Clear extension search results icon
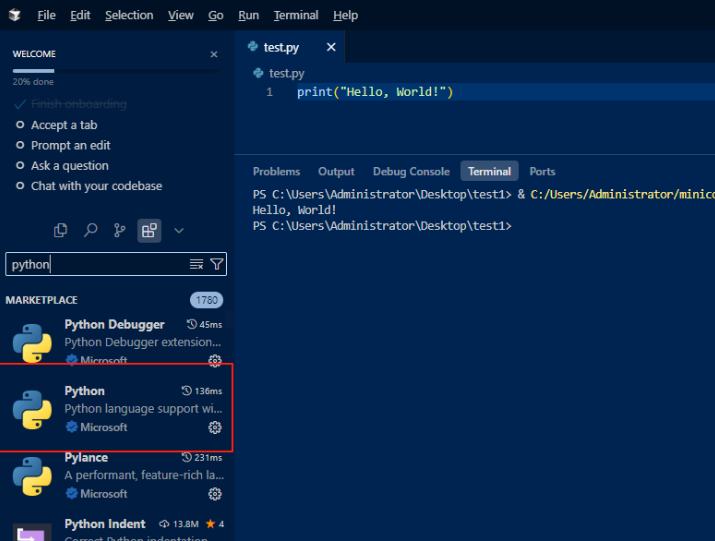The height and width of the screenshot is (541, 715). click(x=196, y=264)
